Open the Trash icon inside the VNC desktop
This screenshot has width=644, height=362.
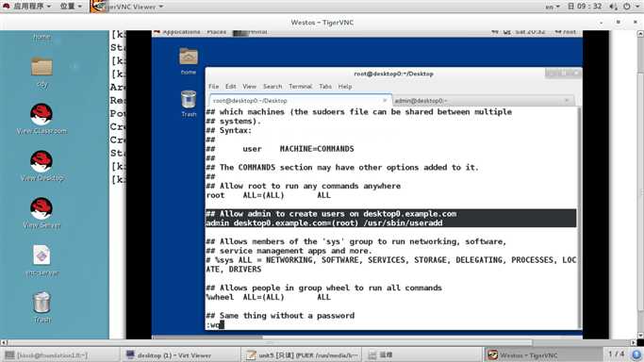[189, 100]
